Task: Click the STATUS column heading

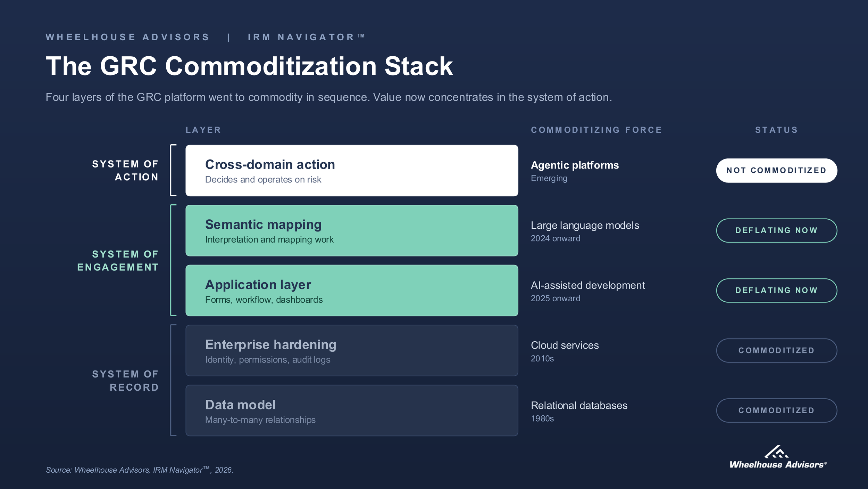Action: coord(777,130)
